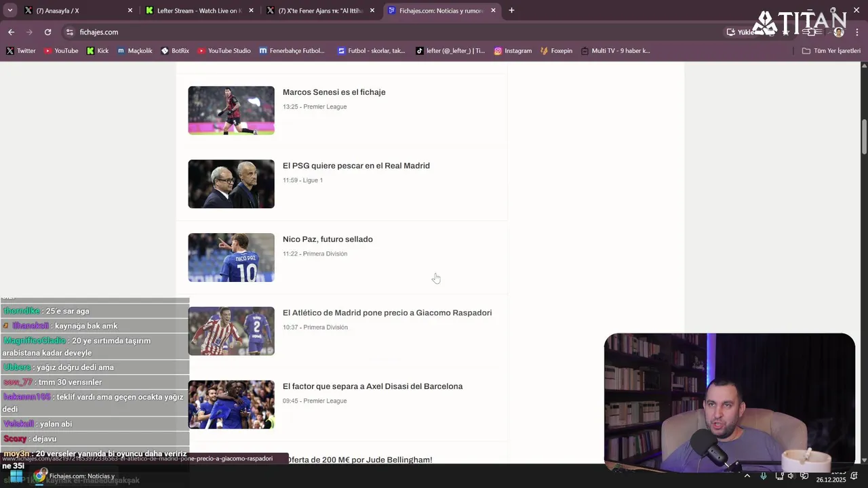Open the network tray icon

pos(778,476)
